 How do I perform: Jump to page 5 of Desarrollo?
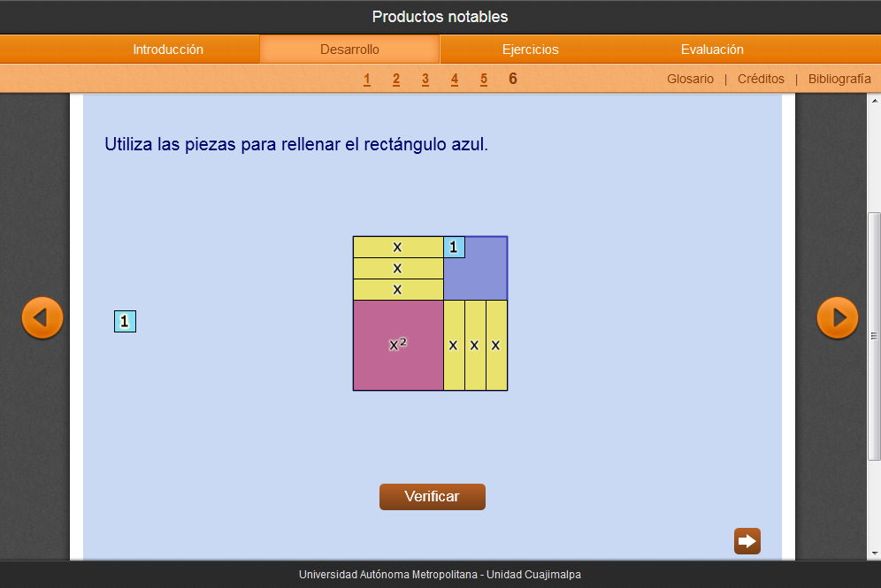(x=484, y=80)
